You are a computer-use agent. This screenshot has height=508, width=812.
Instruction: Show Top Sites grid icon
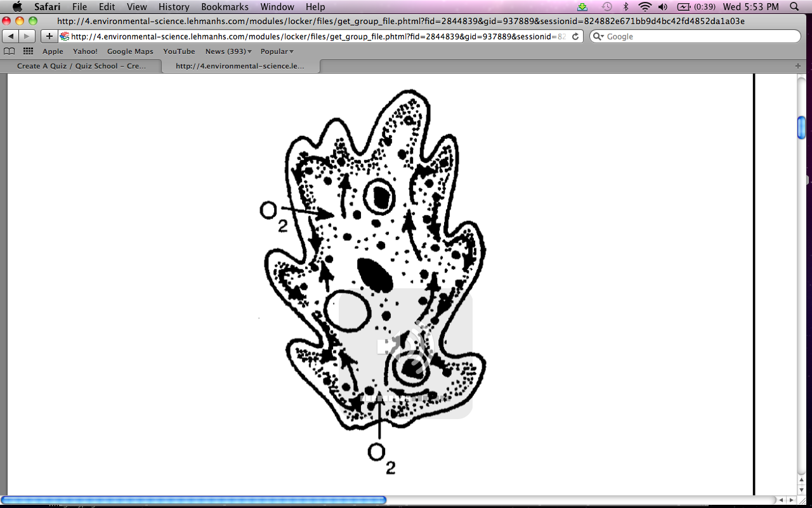click(x=28, y=51)
